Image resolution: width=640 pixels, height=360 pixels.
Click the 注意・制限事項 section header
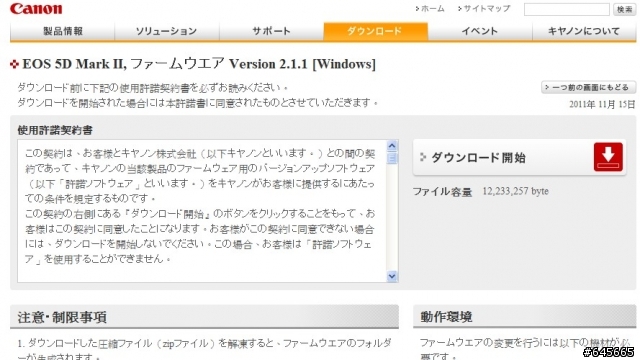click(x=204, y=317)
